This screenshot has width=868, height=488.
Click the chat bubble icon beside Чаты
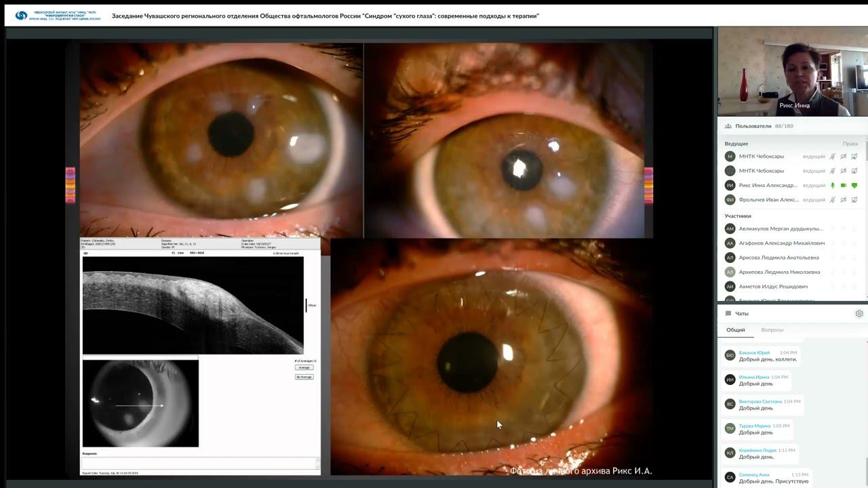click(728, 314)
